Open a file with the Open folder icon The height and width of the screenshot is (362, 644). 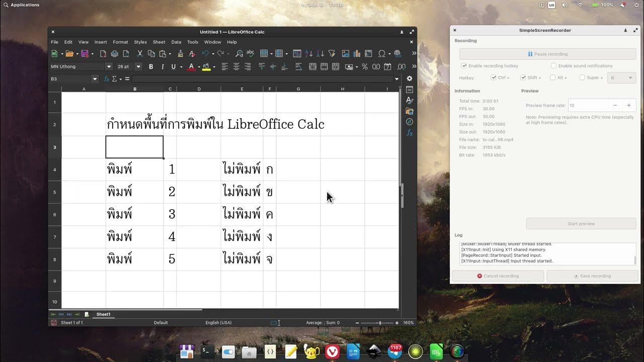click(69, 53)
